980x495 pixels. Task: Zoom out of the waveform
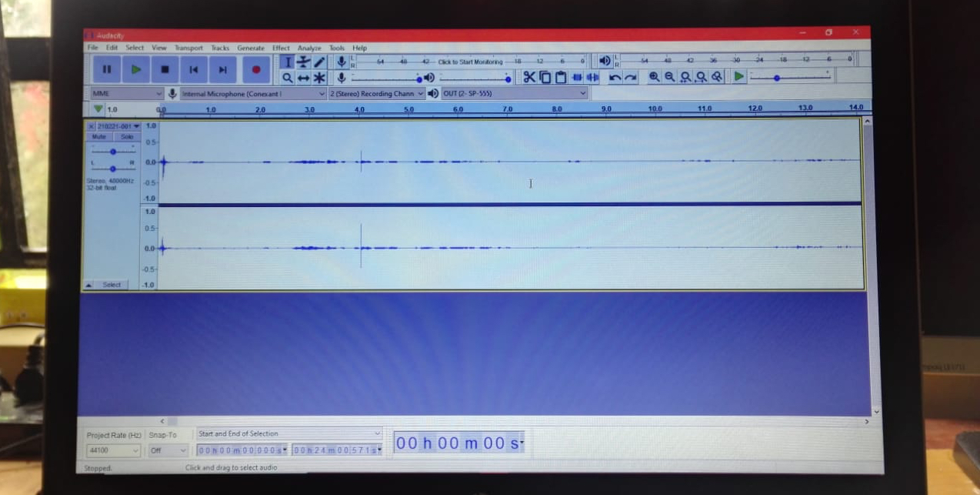tap(669, 77)
